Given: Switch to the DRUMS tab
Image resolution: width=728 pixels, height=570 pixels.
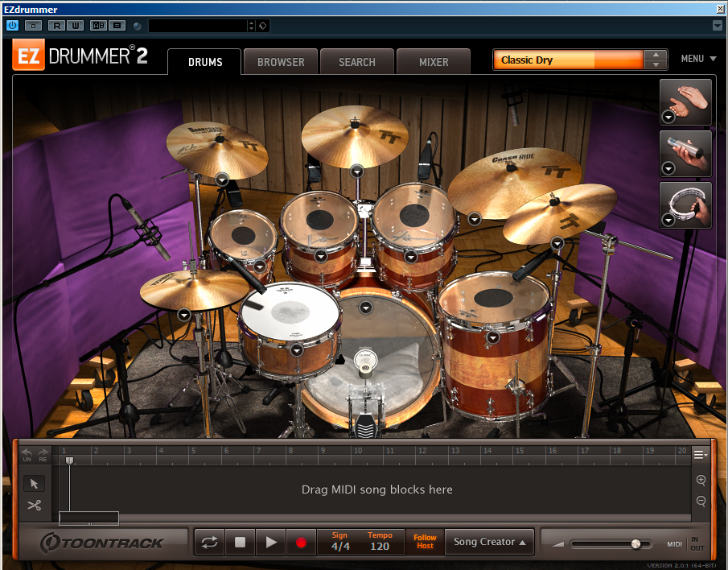Looking at the screenshot, I should tap(205, 62).
